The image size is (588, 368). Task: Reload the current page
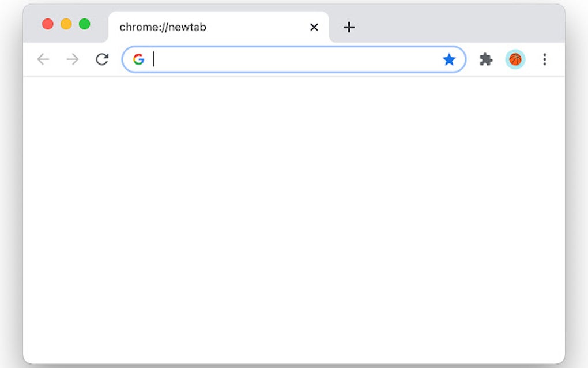pyautogui.click(x=102, y=59)
